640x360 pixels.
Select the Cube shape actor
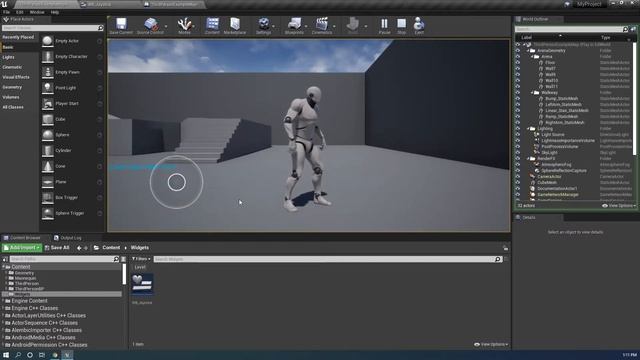72,119
